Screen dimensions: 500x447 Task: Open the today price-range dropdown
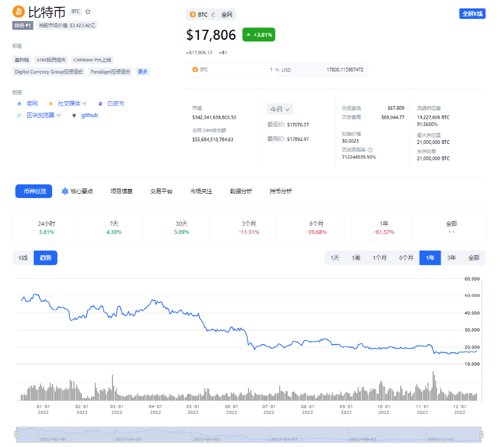[279, 109]
